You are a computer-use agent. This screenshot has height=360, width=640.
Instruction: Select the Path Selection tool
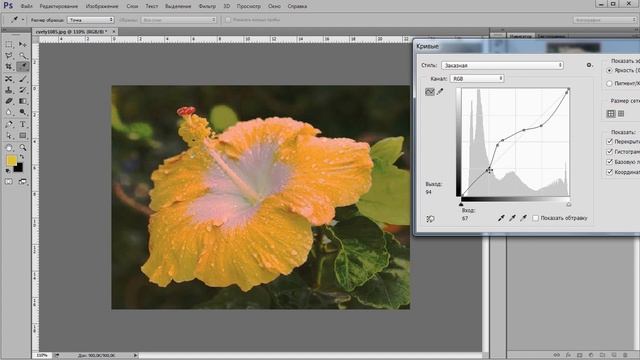pyautogui.click(x=9, y=136)
